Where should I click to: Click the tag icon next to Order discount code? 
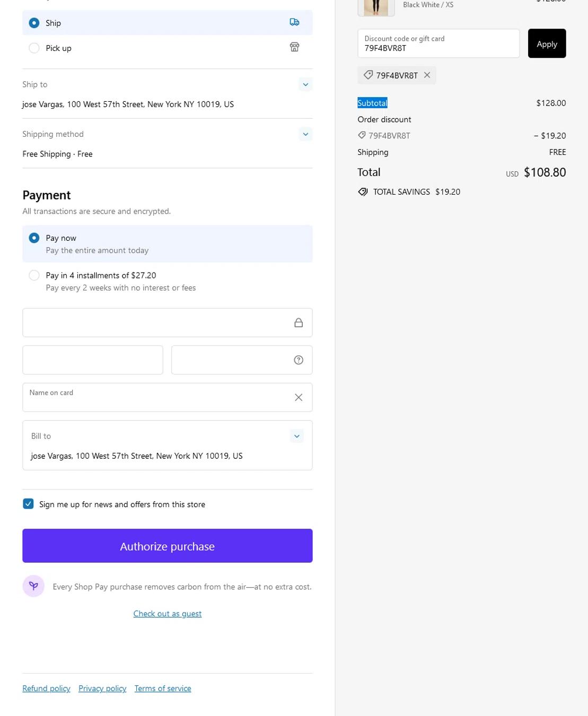(x=362, y=135)
